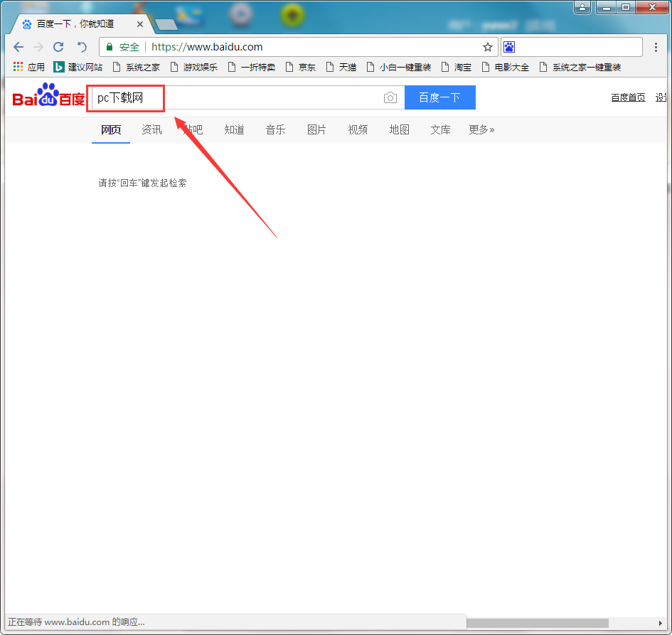Viewport: 672px width, 635px height.
Task: Open the 淘宝 bookmark
Action: (x=457, y=68)
